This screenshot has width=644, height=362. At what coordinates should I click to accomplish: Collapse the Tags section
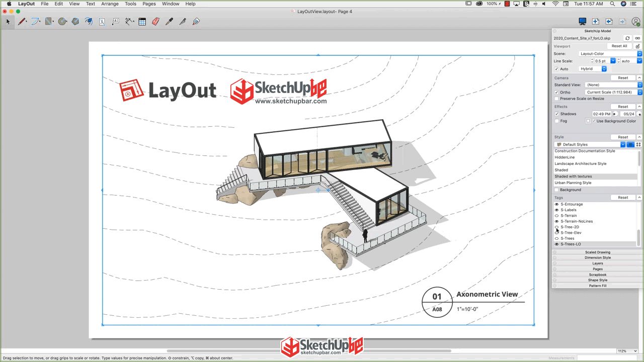[x=639, y=198]
